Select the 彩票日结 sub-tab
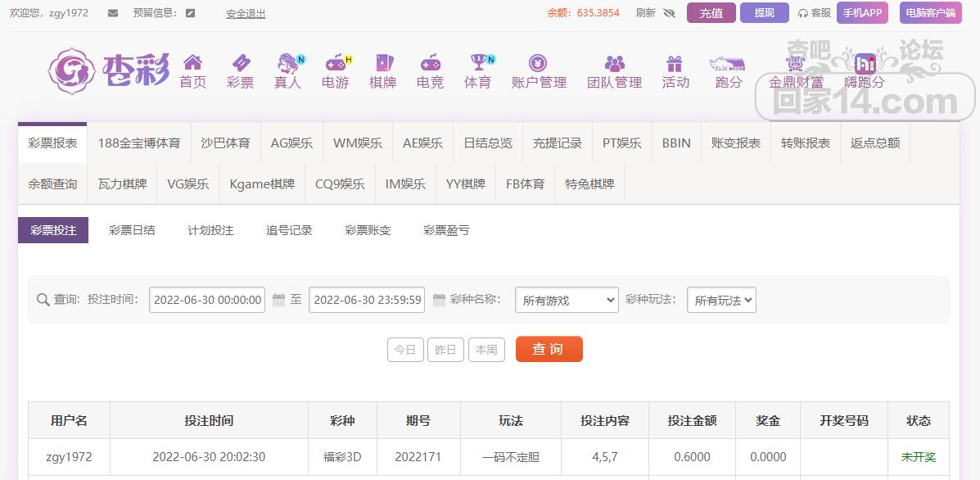Viewport: 980px width, 480px height. [x=132, y=230]
